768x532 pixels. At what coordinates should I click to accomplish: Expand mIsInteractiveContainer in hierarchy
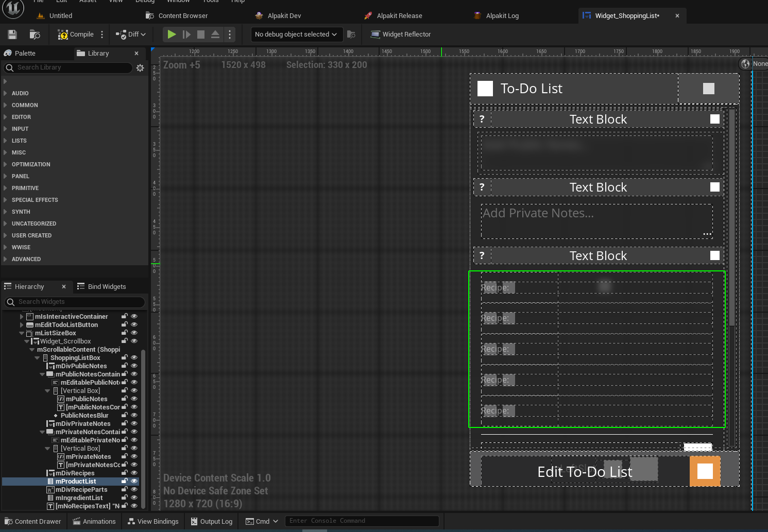pyautogui.click(x=22, y=317)
